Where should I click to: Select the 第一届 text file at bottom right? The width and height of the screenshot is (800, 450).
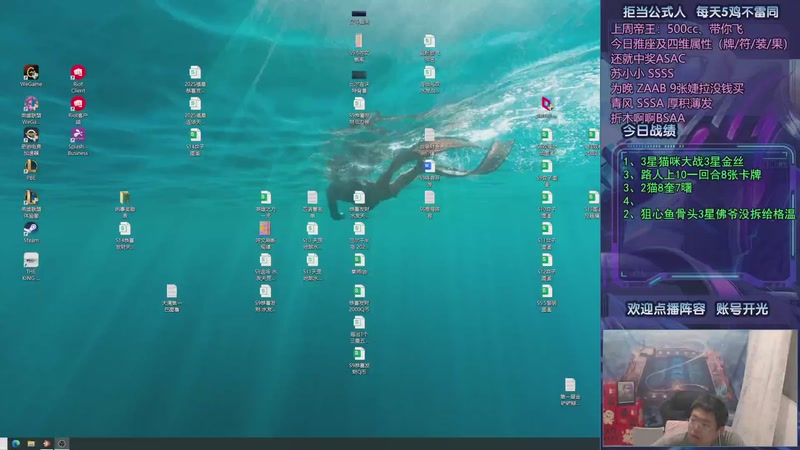point(570,392)
